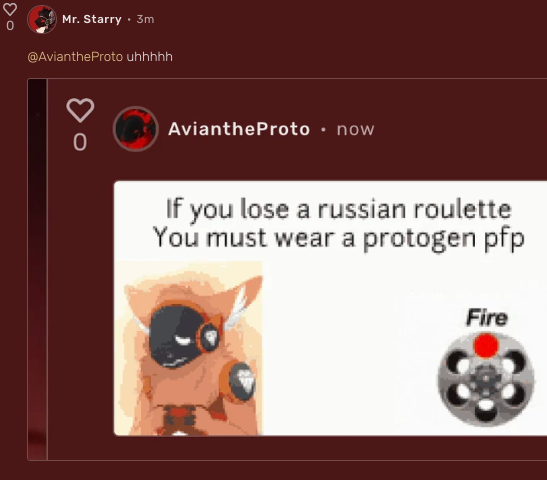The height and width of the screenshot is (480, 547).
Task: Click empty area below quoted image
Action: pyautogui.click(x=297, y=448)
